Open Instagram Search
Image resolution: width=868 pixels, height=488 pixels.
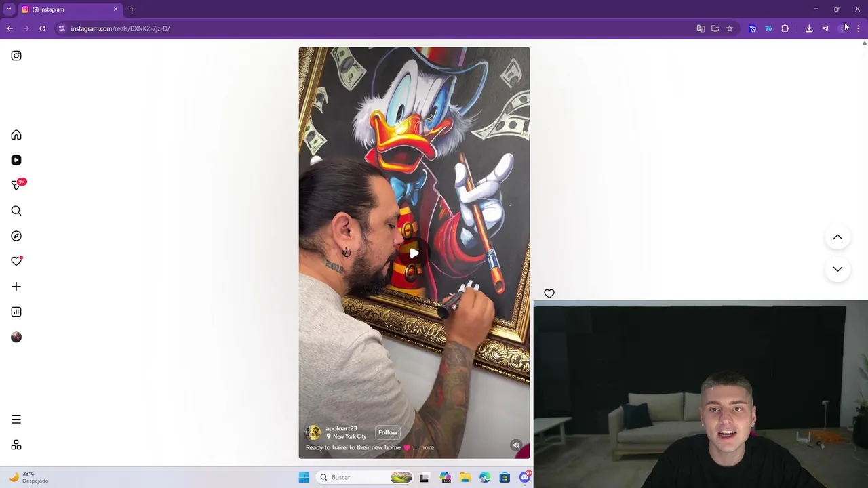coord(16,211)
